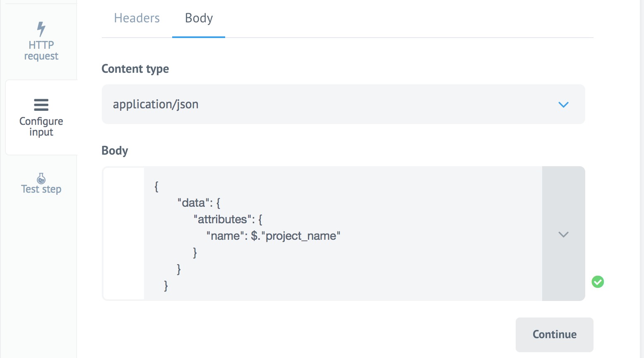Switch to the Headers tab

pos(137,18)
